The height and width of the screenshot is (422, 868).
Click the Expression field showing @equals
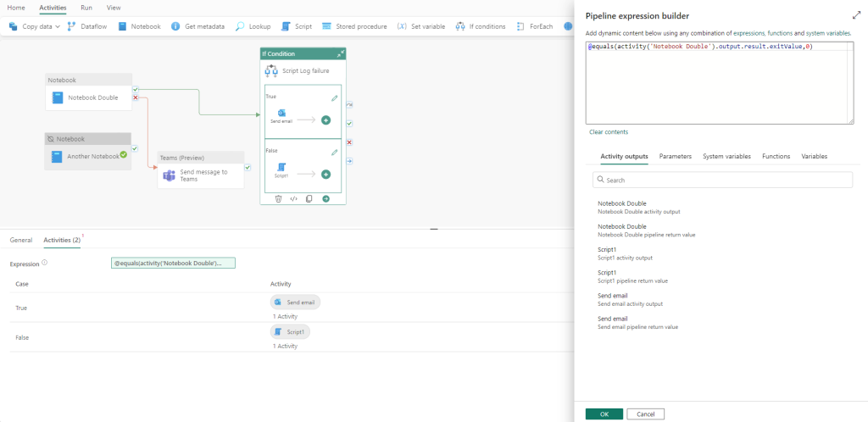pos(173,264)
